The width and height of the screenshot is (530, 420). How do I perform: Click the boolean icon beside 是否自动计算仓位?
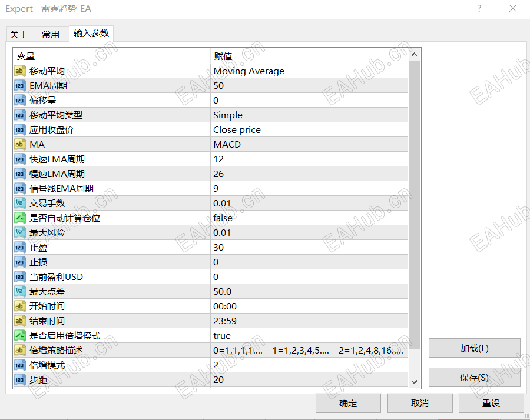pyautogui.click(x=20, y=218)
